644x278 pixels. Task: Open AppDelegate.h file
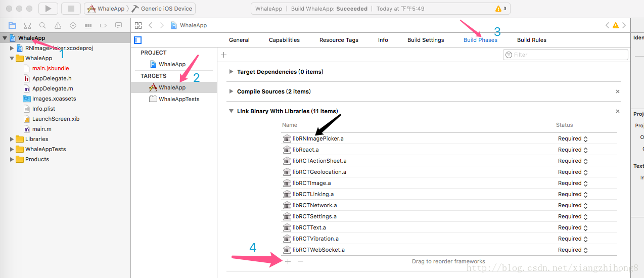52,78
